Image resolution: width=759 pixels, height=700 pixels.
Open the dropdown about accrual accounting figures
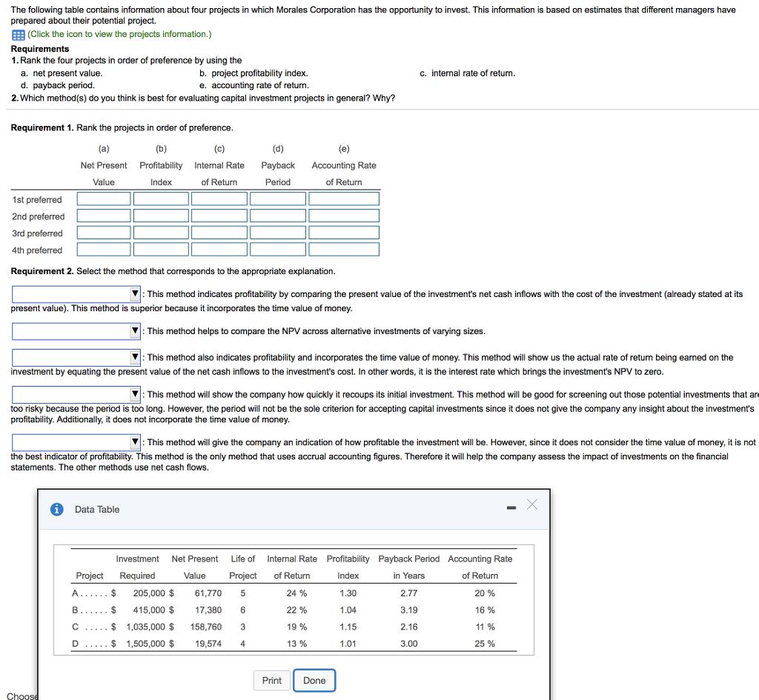pyautogui.click(x=134, y=442)
